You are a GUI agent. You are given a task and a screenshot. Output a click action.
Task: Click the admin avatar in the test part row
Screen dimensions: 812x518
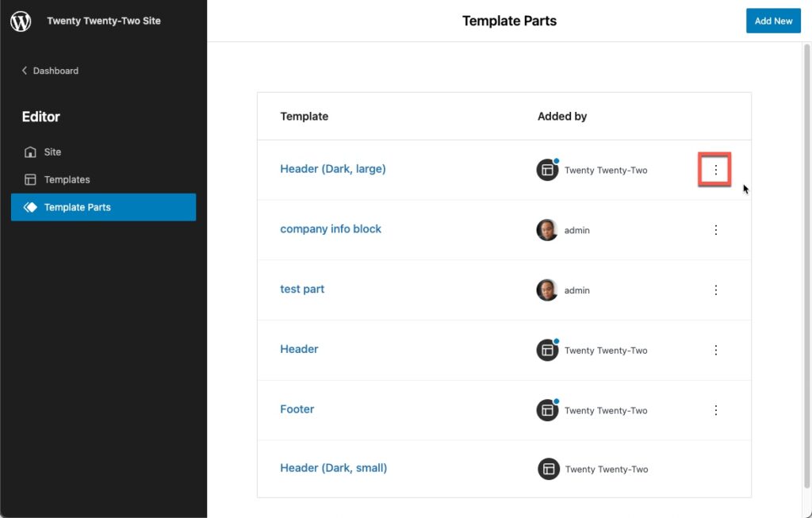547,290
